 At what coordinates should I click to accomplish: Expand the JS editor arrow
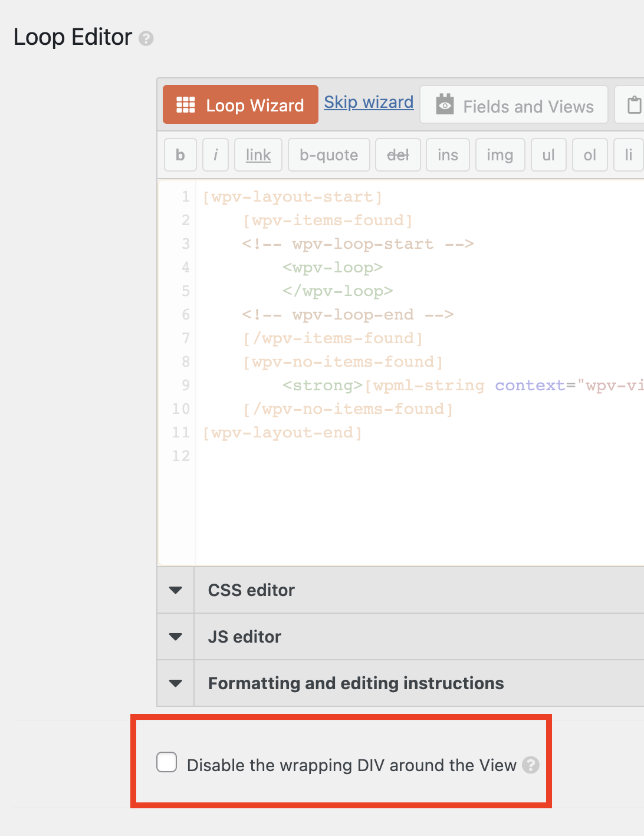coord(176,637)
